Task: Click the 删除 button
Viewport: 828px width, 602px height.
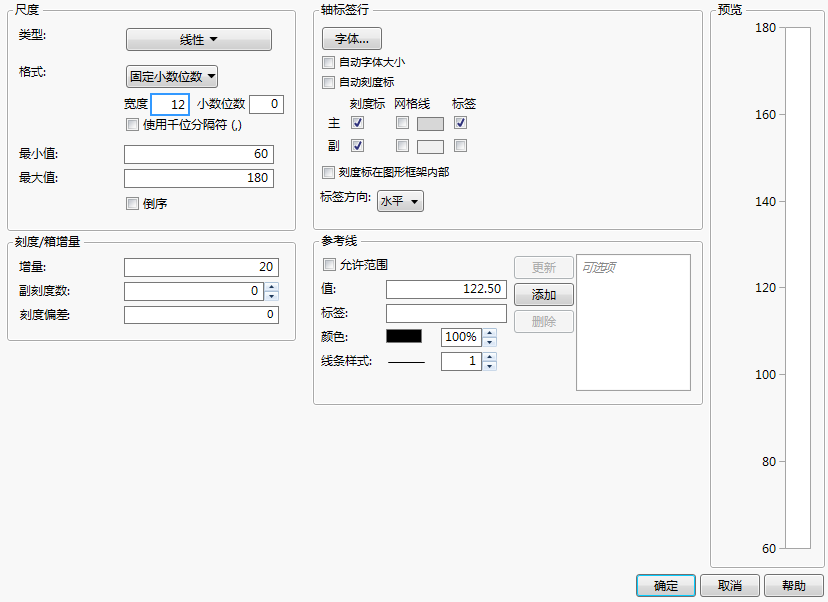Action: tap(543, 321)
